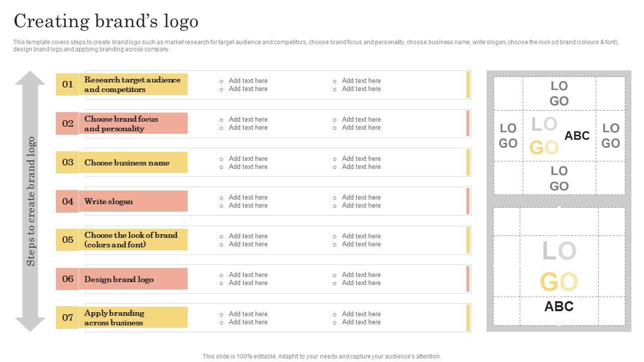Click the 'Steps to create brand logo' vertical text
644x362 pixels.
[31, 201]
